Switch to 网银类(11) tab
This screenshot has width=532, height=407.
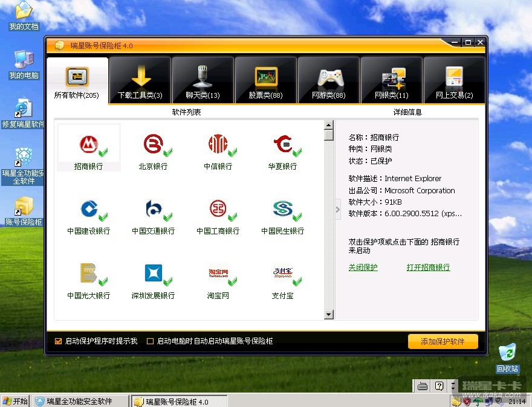tap(392, 81)
